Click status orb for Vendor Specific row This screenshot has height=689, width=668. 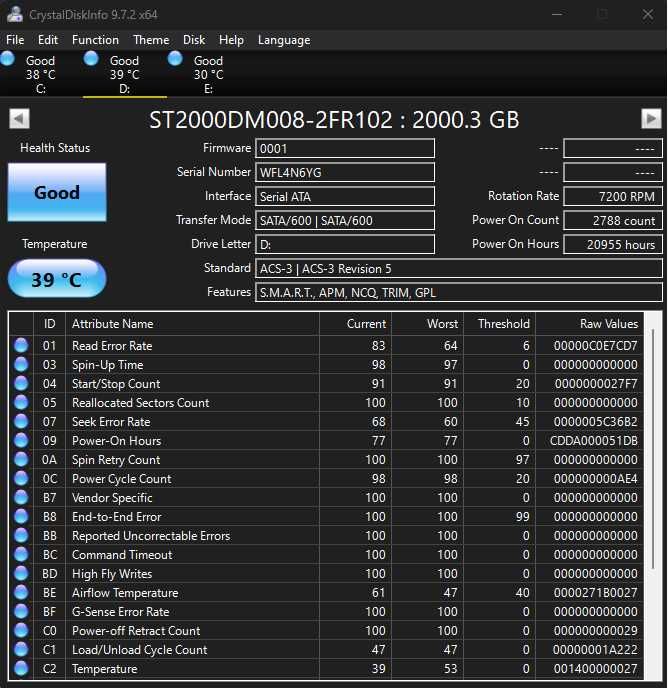[x=21, y=497]
